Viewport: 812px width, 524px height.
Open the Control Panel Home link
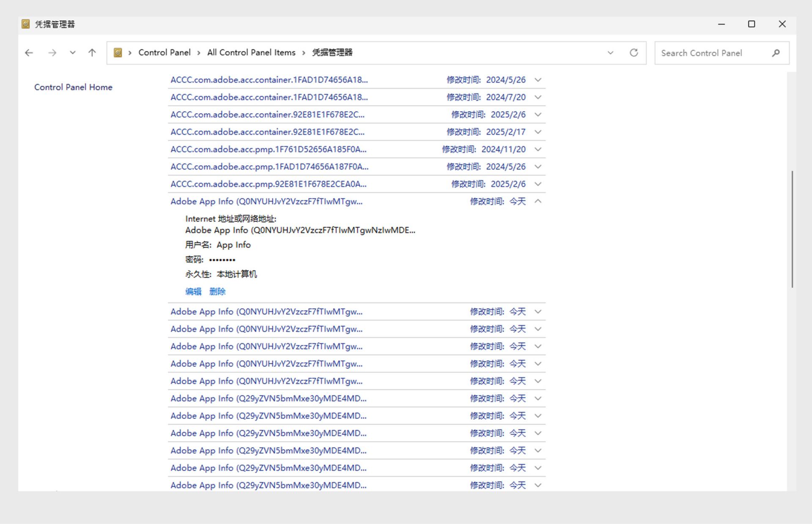coord(73,87)
